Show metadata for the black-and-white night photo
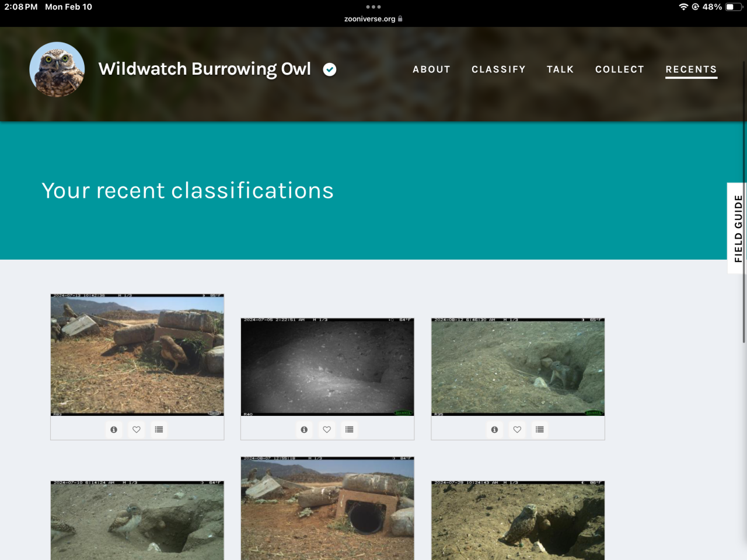Viewport: 747px width, 560px height. (304, 429)
